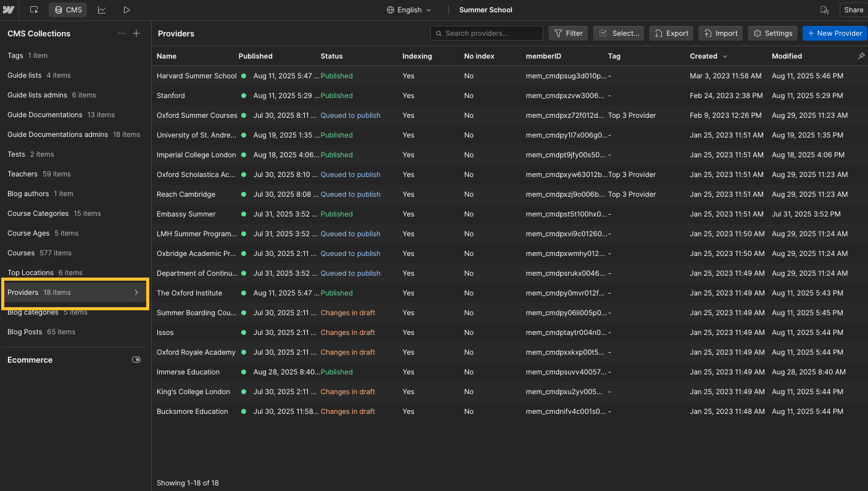
Task: Open the King's College London row
Action: [510, 392]
